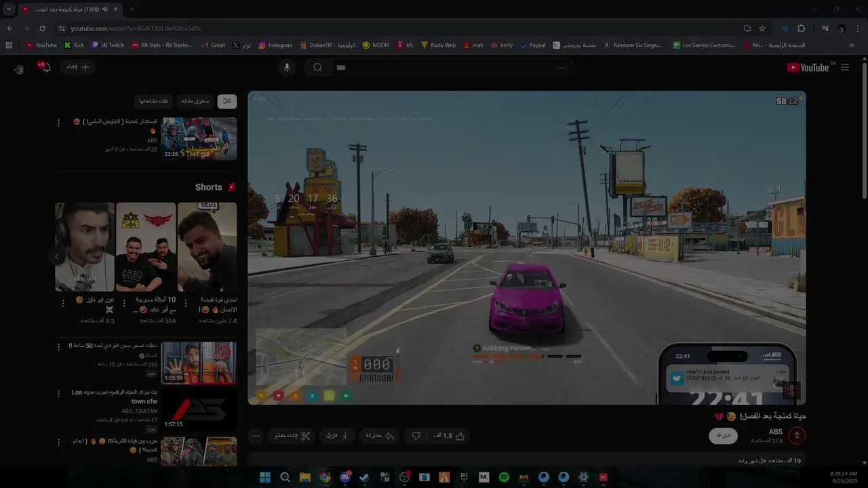
Task: Like the video with thumbs-up
Action: click(x=450, y=436)
